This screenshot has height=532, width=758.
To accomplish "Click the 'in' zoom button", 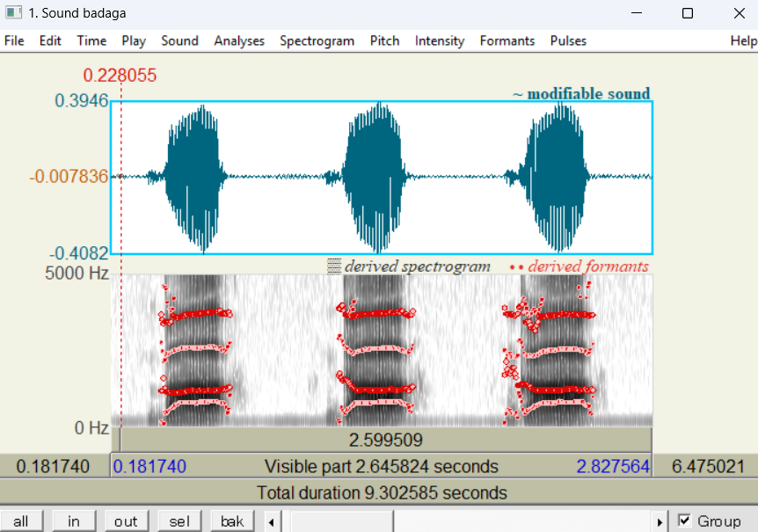I will tap(74, 521).
